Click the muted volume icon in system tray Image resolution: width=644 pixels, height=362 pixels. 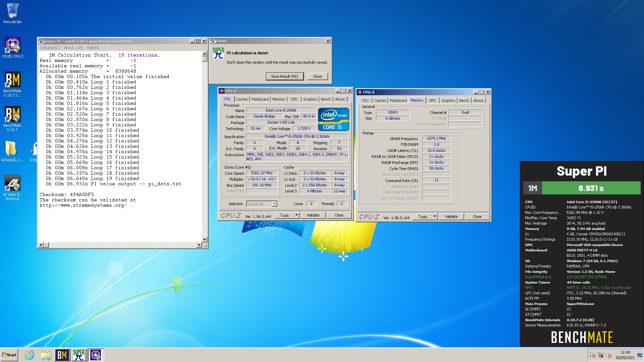coord(609,355)
